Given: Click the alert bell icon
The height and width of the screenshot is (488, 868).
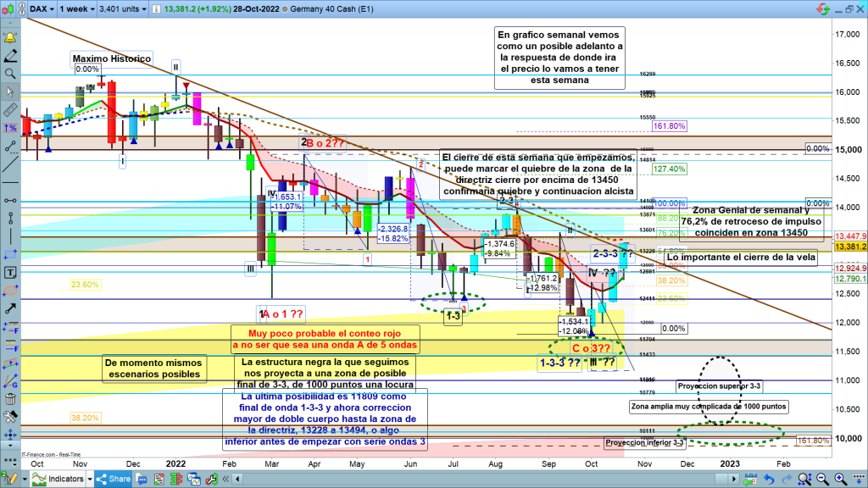Looking at the screenshot, I should click(10, 39).
